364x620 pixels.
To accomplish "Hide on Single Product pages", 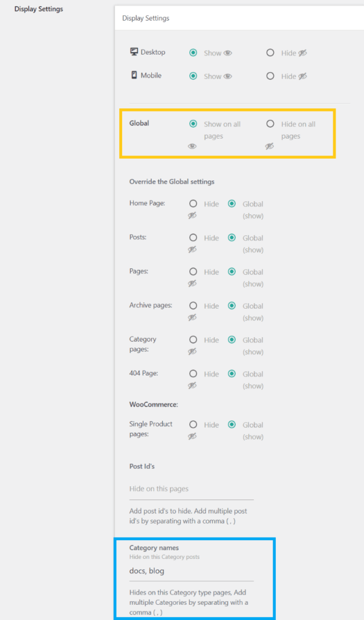I will click(x=193, y=424).
